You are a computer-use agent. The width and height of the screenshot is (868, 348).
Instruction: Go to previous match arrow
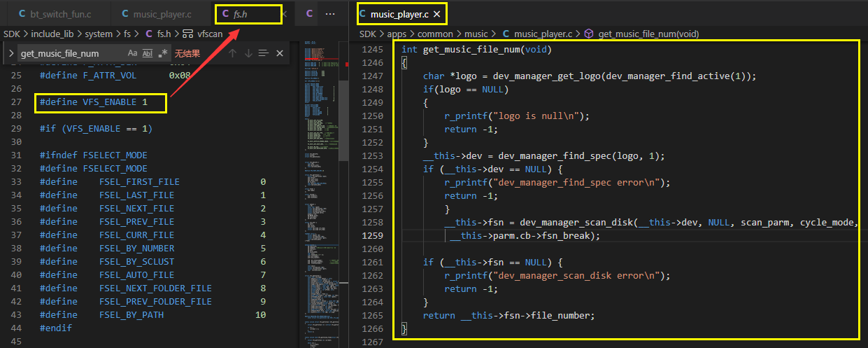pos(233,53)
